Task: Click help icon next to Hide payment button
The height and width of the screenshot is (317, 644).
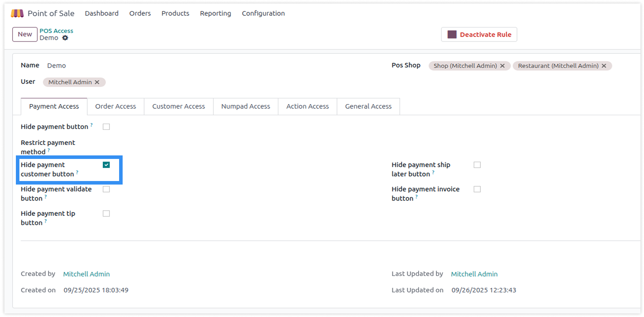Action: pos(92,125)
